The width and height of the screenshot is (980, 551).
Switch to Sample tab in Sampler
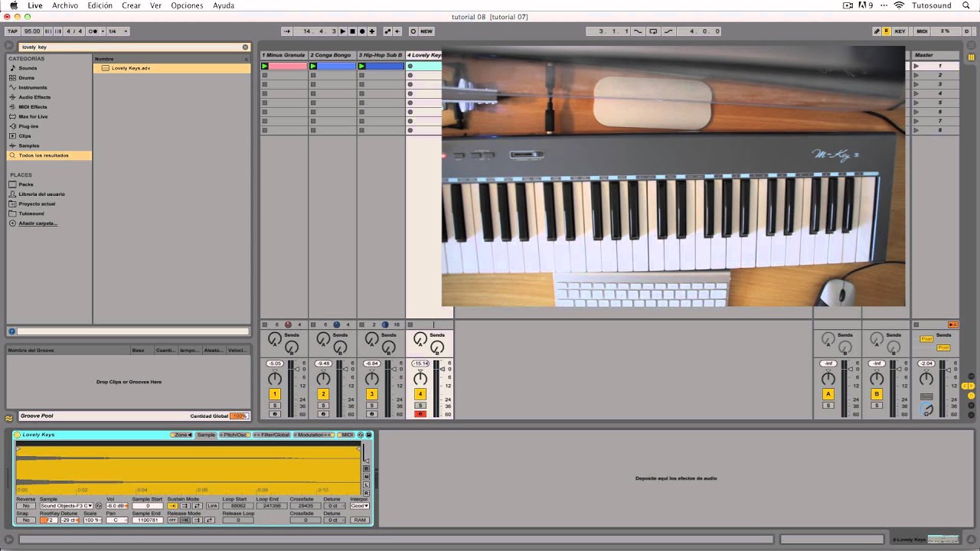pos(206,435)
